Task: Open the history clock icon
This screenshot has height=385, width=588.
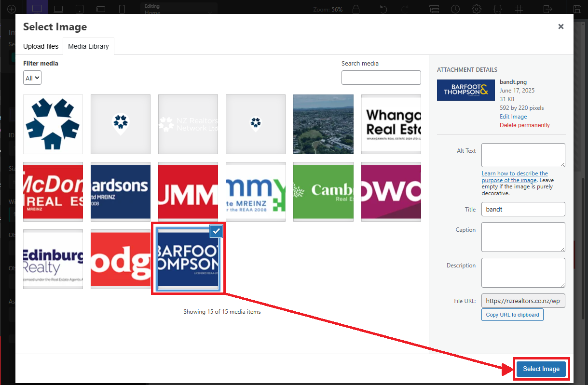Action: (455, 9)
